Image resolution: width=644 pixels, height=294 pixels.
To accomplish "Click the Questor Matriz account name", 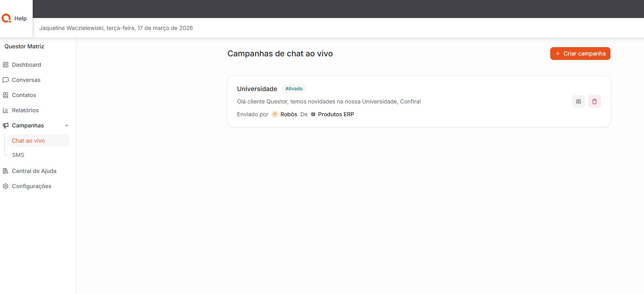I will point(24,46).
